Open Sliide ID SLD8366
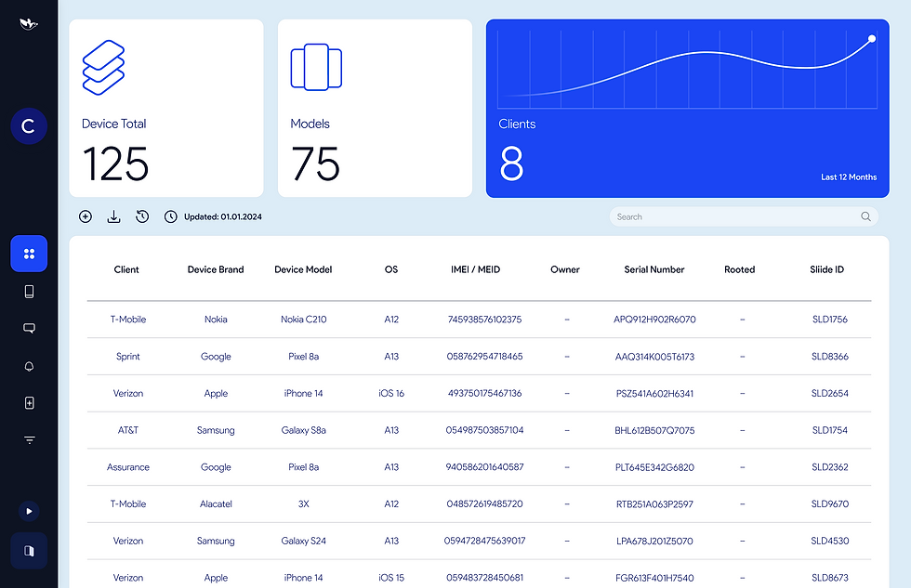This screenshot has width=911, height=588. point(829,357)
